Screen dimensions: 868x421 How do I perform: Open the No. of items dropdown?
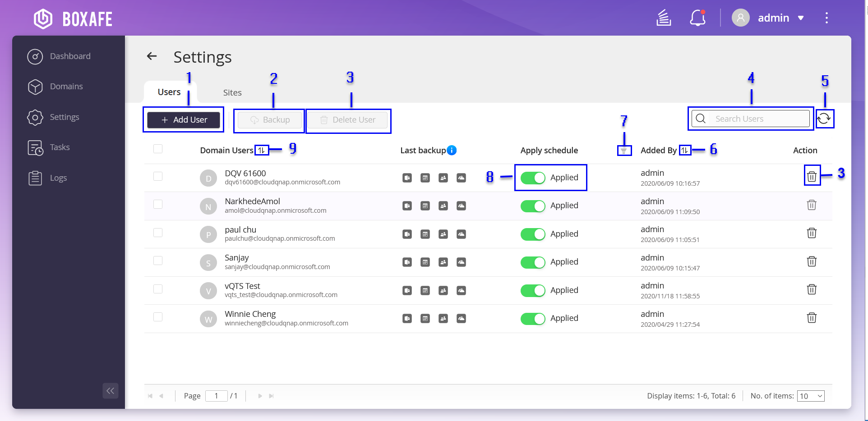coord(810,396)
